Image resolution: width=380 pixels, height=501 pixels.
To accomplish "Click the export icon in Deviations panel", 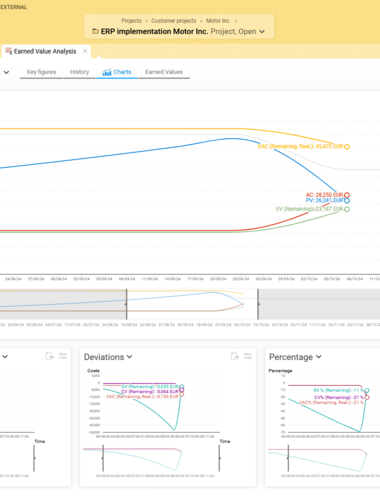I will [235, 356].
